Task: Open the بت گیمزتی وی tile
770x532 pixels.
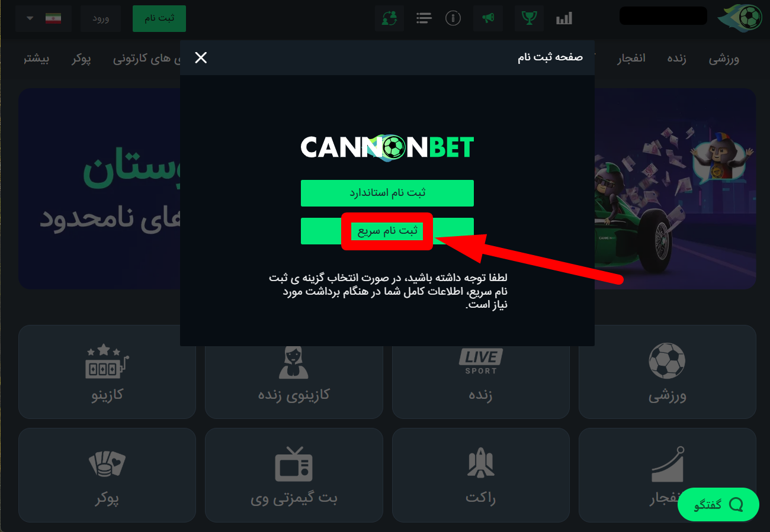Action: coord(294,475)
